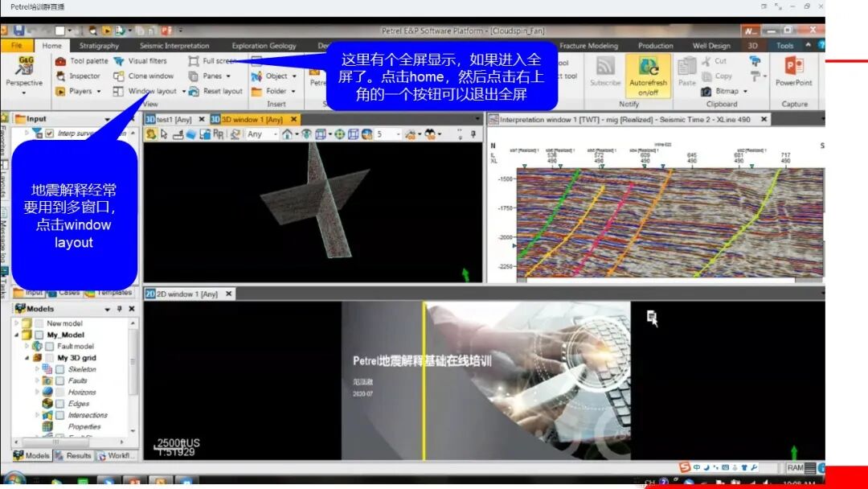Screen dimensions: 868x489
Task: Click the Horizons blue icon in Models tree
Action: point(47,392)
